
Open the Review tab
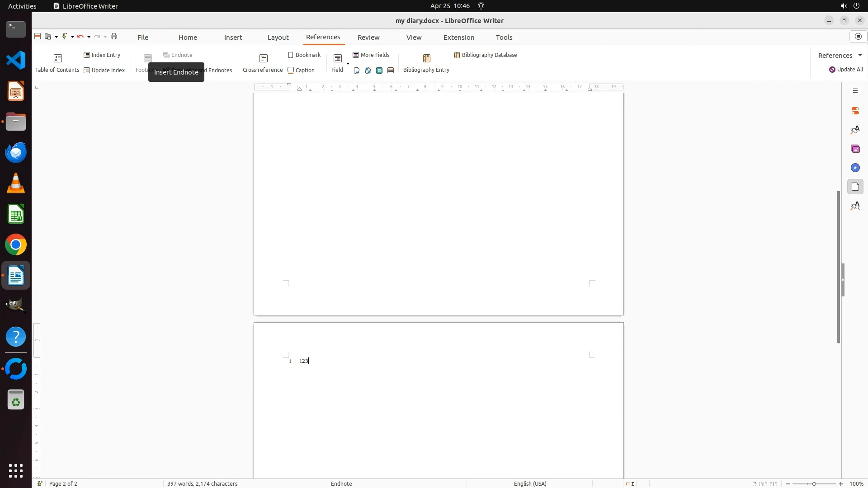[368, 38]
